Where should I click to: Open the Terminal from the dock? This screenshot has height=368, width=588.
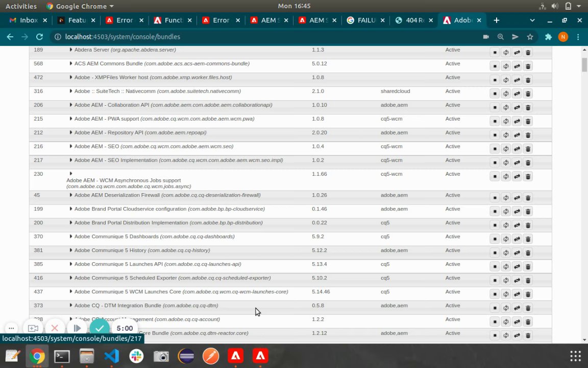(62, 356)
